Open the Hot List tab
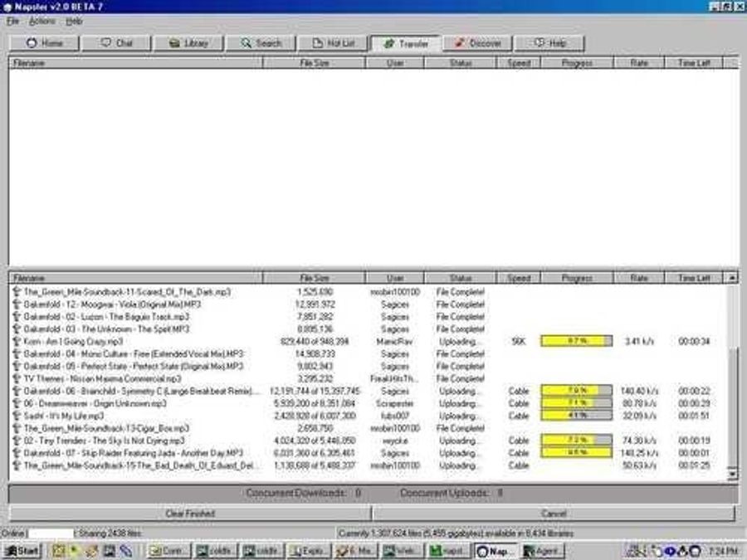This screenshot has height=560, width=747. point(333,43)
